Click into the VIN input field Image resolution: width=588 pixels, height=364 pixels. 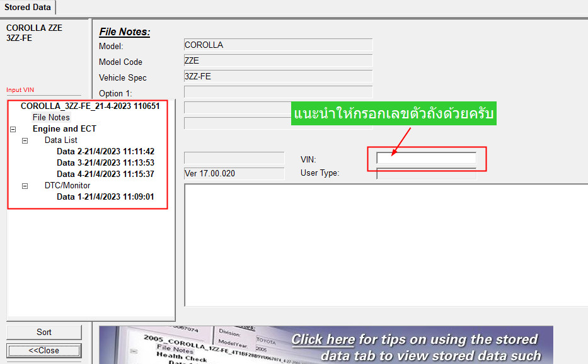click(x=427, y=158)
